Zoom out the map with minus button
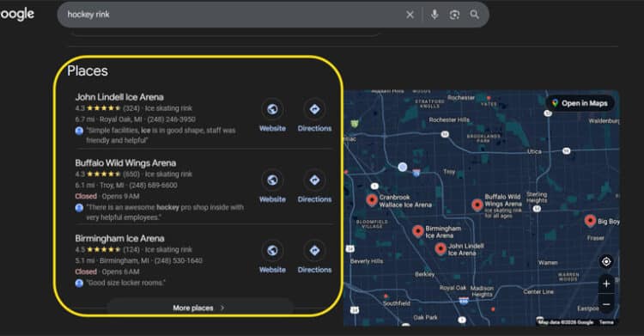Viewport: 644px width, 336px height. pos(606,304)
